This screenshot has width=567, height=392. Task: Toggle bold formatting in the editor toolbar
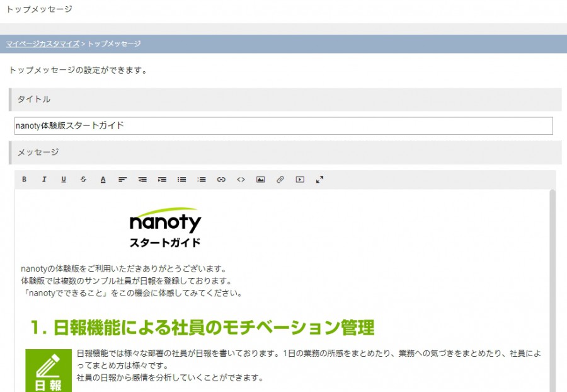24,180
